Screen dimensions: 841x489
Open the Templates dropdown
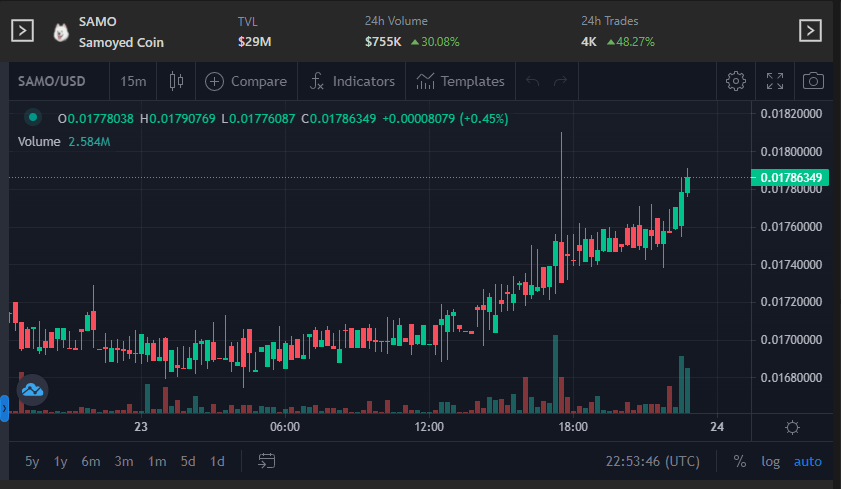tap(460, 82)
